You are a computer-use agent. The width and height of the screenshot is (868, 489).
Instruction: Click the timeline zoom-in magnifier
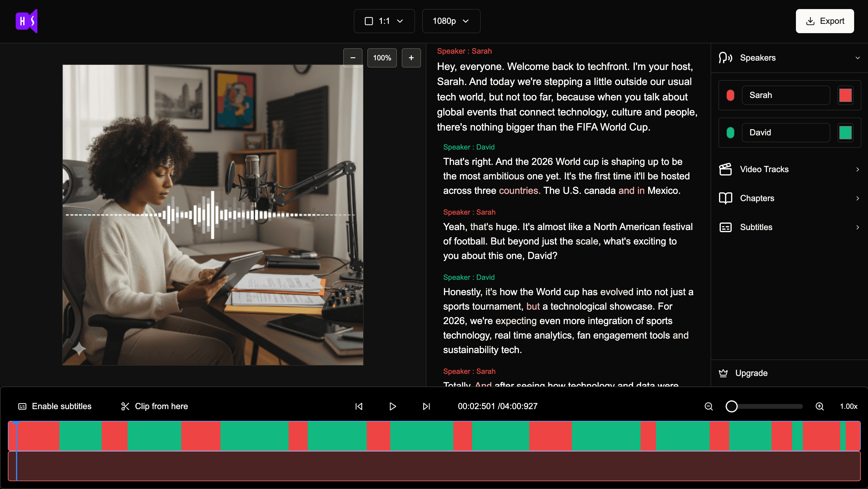pos(820,406)
